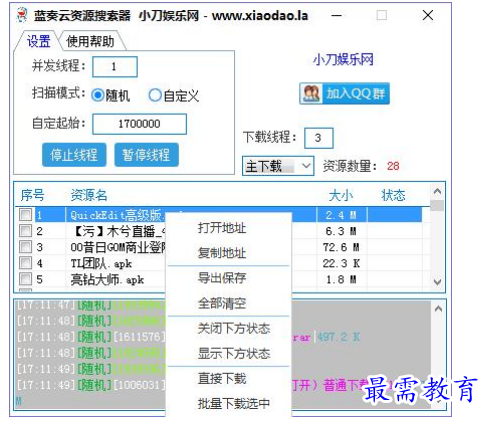Open the 小刀娱乐网 link
The width and height of the screenshot is (486, 421).
pos(343,60)
